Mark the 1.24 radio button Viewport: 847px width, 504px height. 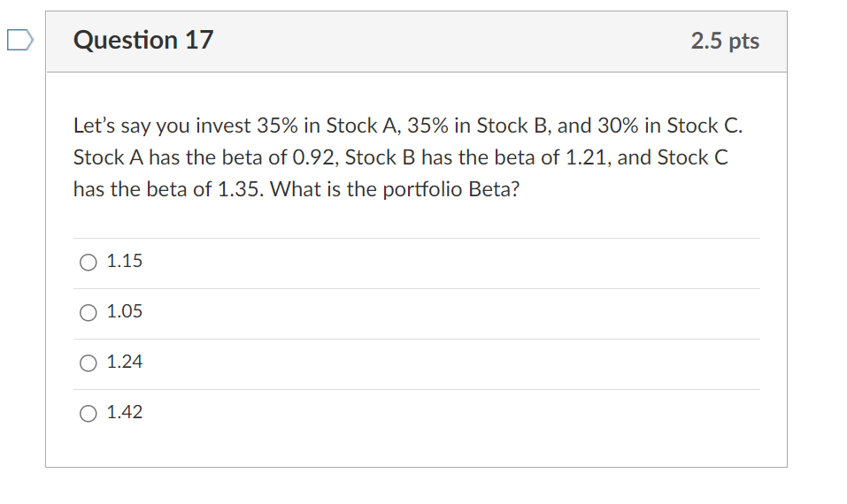coord(89,363)
